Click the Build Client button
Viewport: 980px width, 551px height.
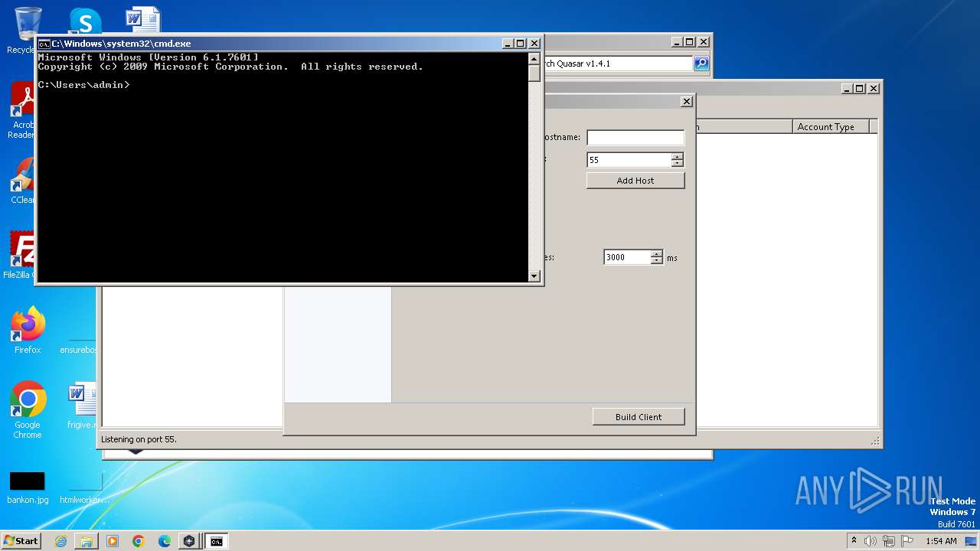pyautogui.click(x=639, y=416)
